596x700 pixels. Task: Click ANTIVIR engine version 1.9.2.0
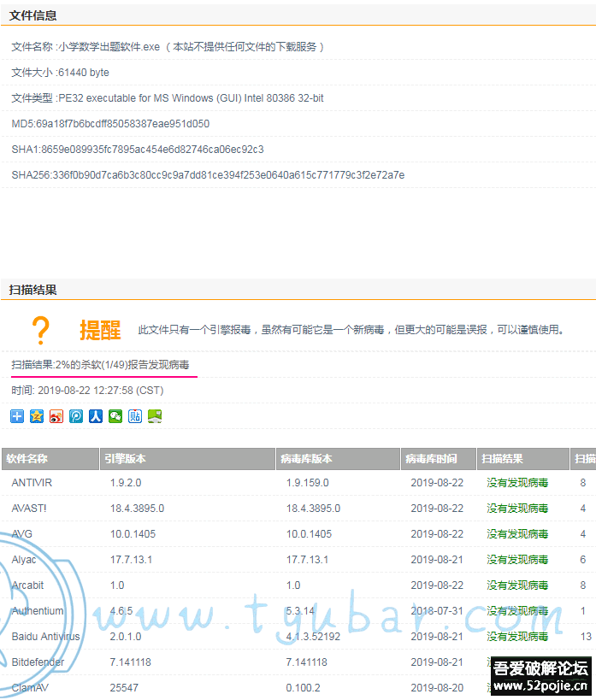(x=126, y=483)
